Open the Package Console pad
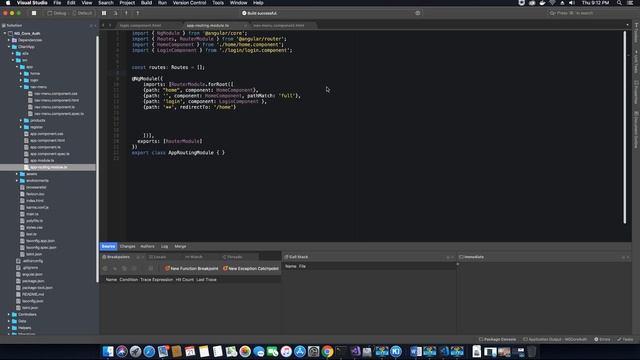This screenshot has width=640, height=360. [497, 339]
